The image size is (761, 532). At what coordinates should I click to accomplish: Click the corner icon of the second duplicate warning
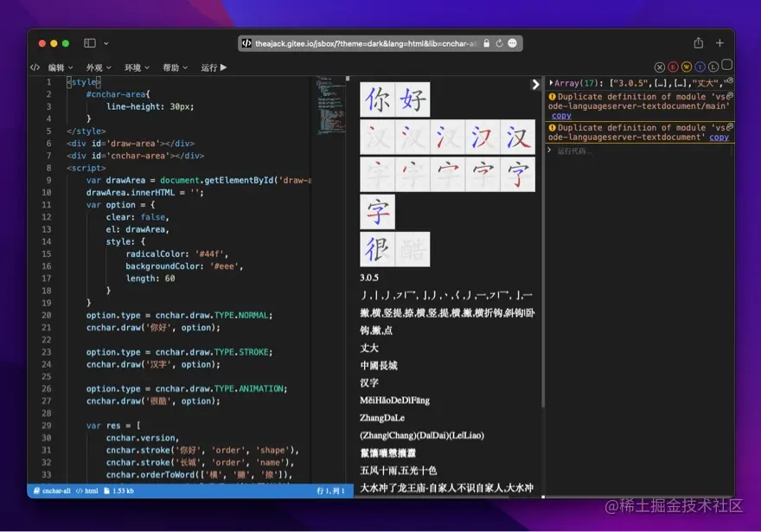pyautogui.click(x=730, y=126)
